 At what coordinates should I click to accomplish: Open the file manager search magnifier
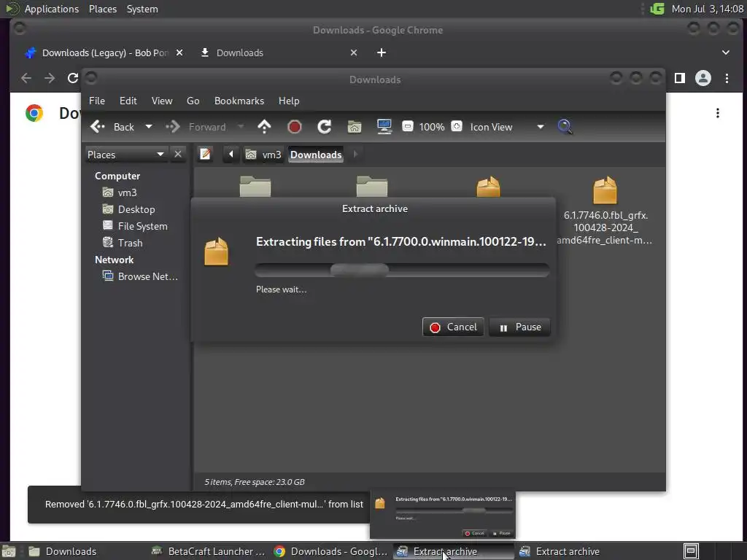[565, 127]
